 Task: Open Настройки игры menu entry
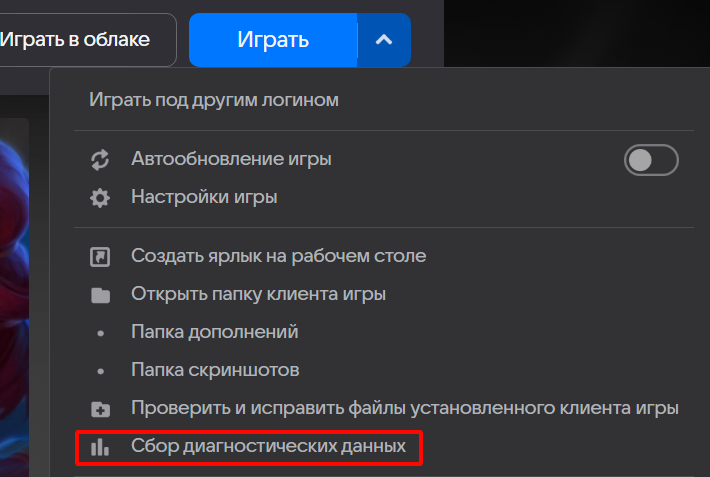pos(204,197)
